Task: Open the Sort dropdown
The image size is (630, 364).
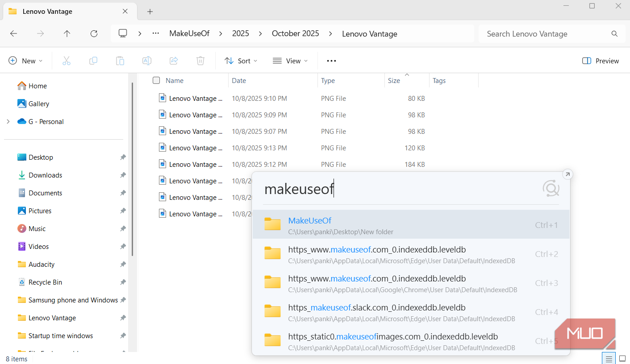Action: pyautogui.click(x=241, y=61)
